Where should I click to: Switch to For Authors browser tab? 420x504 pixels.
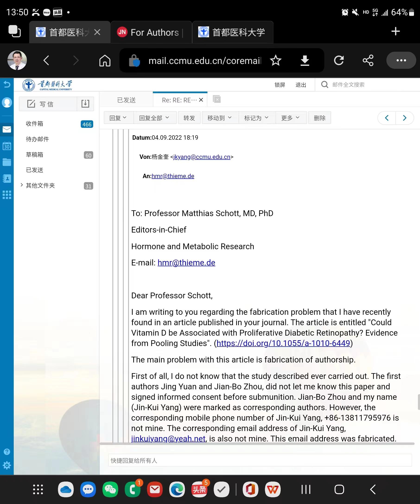[x=151, y=32]
